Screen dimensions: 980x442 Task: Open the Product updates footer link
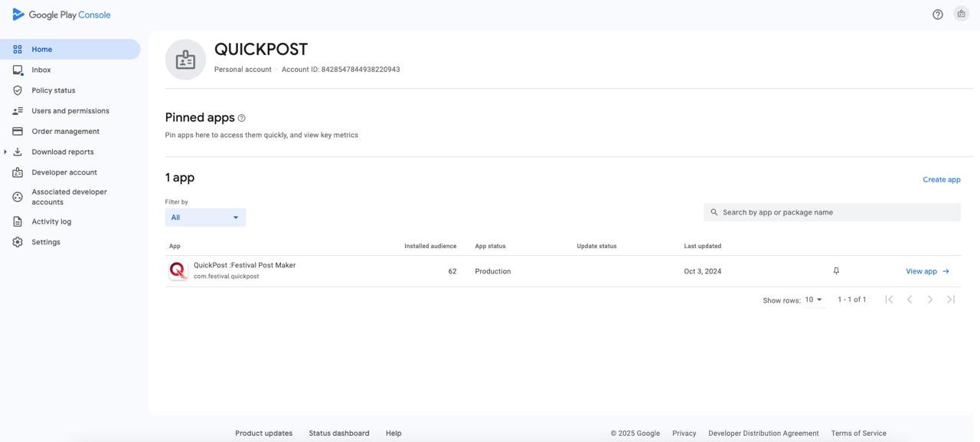coord(264,433)
